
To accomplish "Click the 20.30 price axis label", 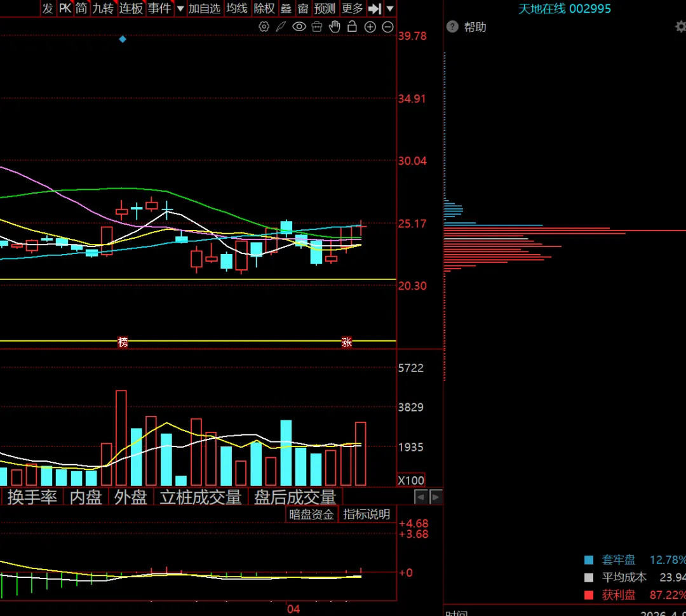I will point(412,286).
